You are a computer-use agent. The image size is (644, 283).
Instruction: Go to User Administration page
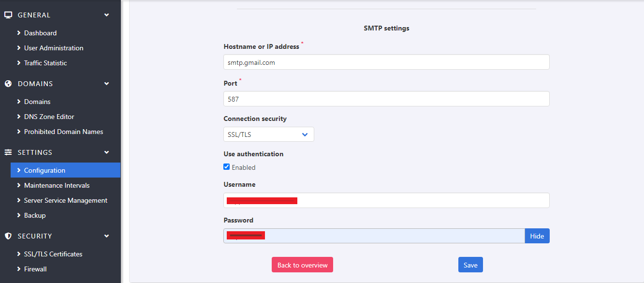coord(53,48)
